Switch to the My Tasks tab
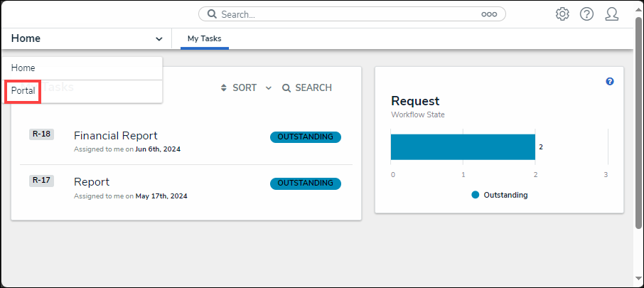This screenshot has width=644, height=288. tap(204, 38)
